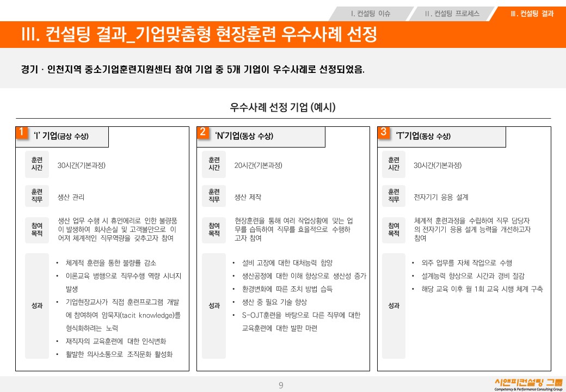The height and width of the screenshot is (392, 566).
Task: Click bullet '생산공정에 대한 이해 향상으로 생산성 증가'
Action: 304,276
